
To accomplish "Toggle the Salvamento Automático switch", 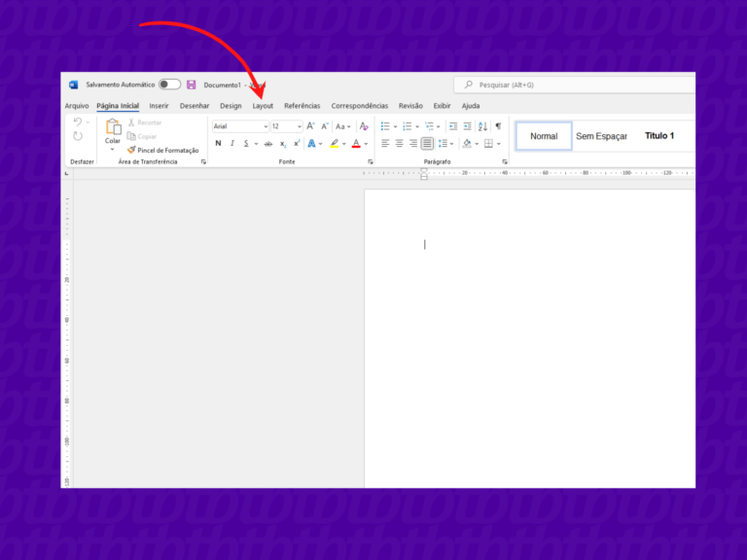I will pyautogui.click(x=169, y=85).
